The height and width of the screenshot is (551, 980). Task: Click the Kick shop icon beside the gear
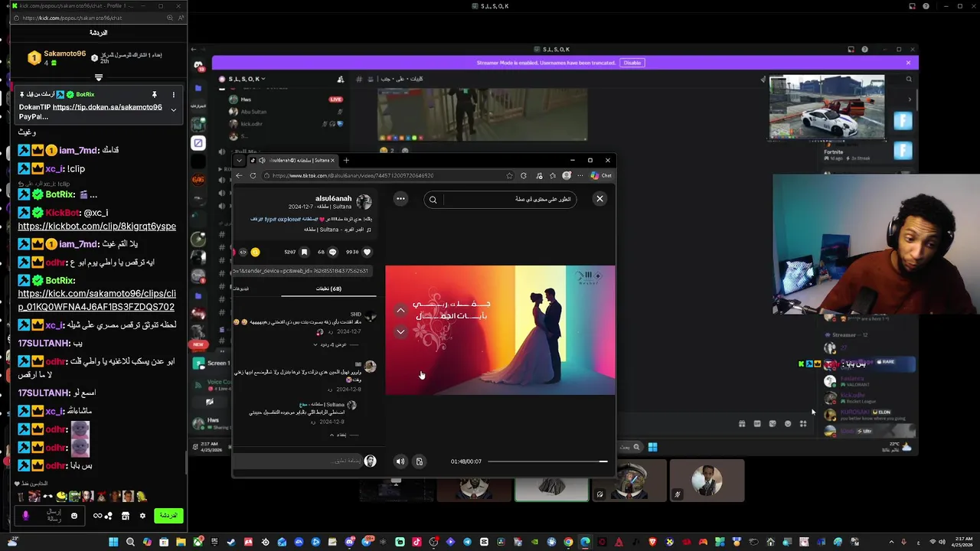point(126,516)
